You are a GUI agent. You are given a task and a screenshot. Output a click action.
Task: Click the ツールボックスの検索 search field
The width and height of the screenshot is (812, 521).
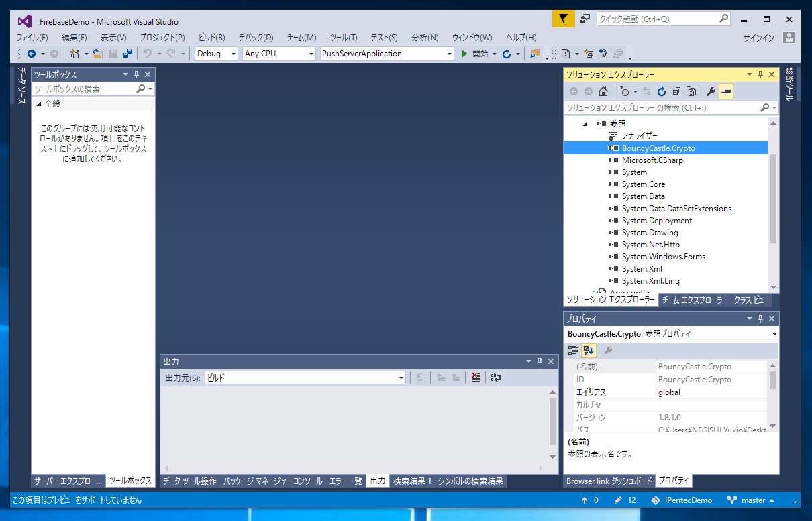[x=93, y=89]
